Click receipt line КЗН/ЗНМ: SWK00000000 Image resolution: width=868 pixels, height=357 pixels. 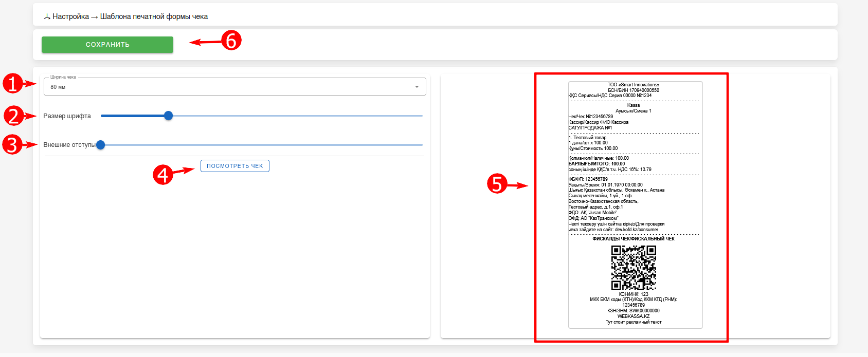[634, 311]
